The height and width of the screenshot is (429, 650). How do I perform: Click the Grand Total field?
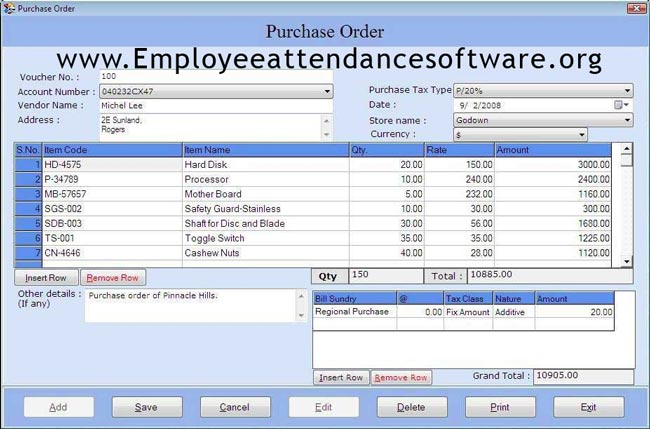[x=583, y=376]
